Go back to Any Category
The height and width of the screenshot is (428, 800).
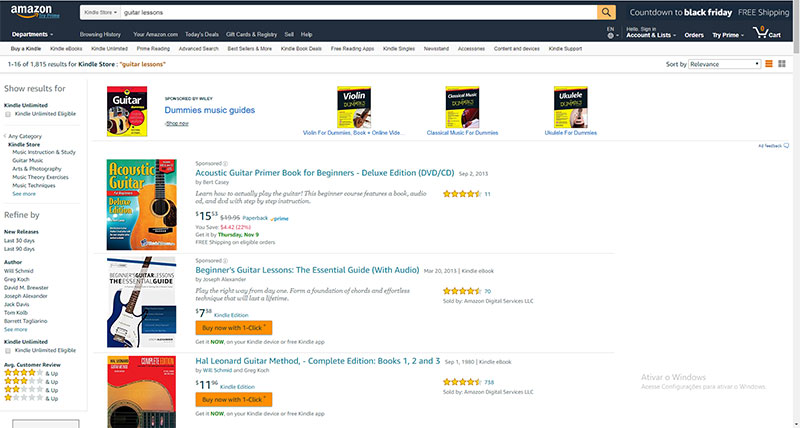[x=25, y=136]
